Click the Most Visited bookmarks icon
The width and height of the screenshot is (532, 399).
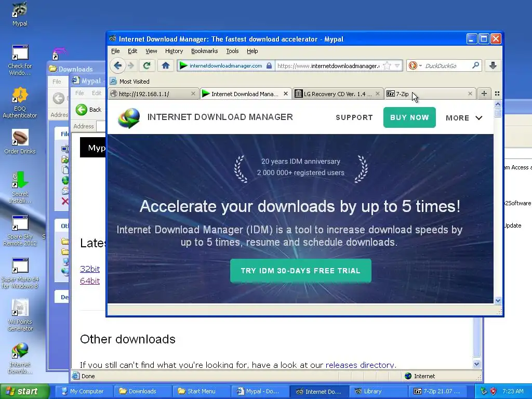point(113,82)
